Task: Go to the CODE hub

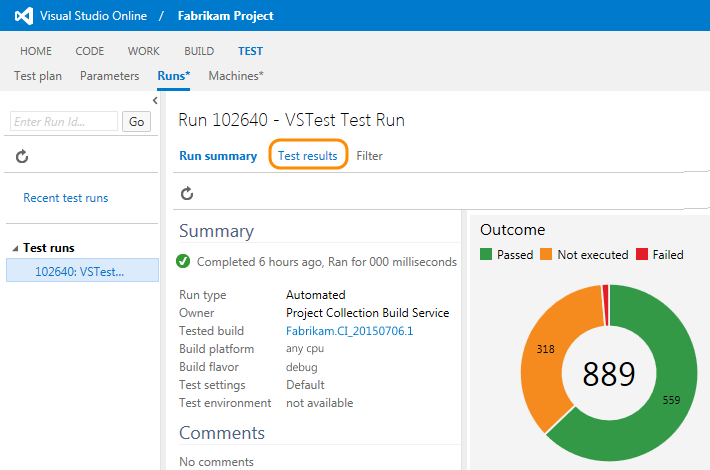Action: click(90, 51)
